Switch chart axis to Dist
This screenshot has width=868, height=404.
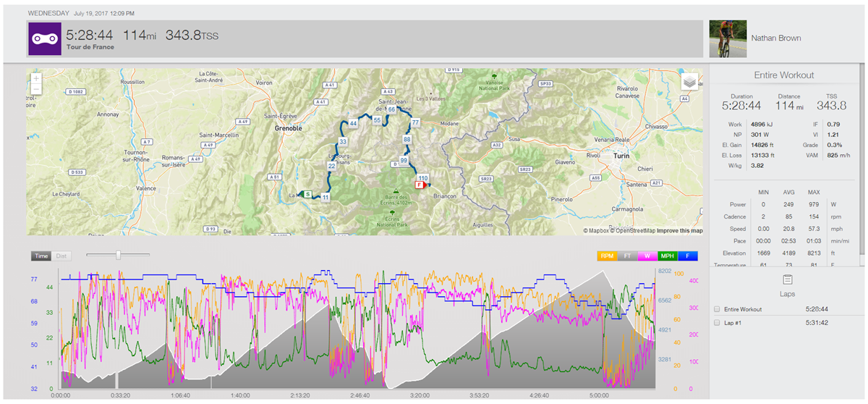pyautogui.click(x=62, y=256)
